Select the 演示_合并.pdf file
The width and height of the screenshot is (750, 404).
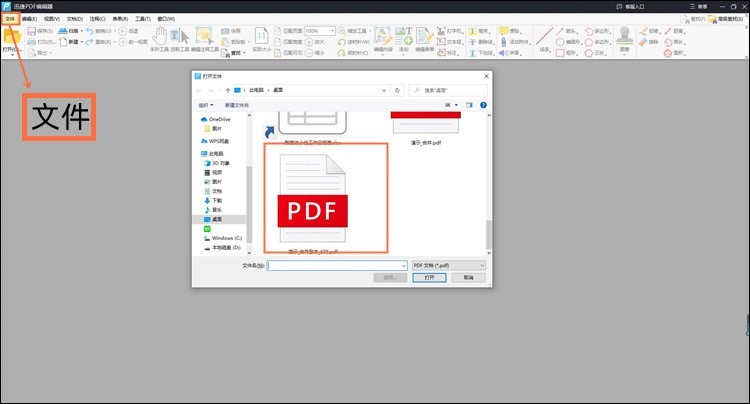tap(425, 127)
